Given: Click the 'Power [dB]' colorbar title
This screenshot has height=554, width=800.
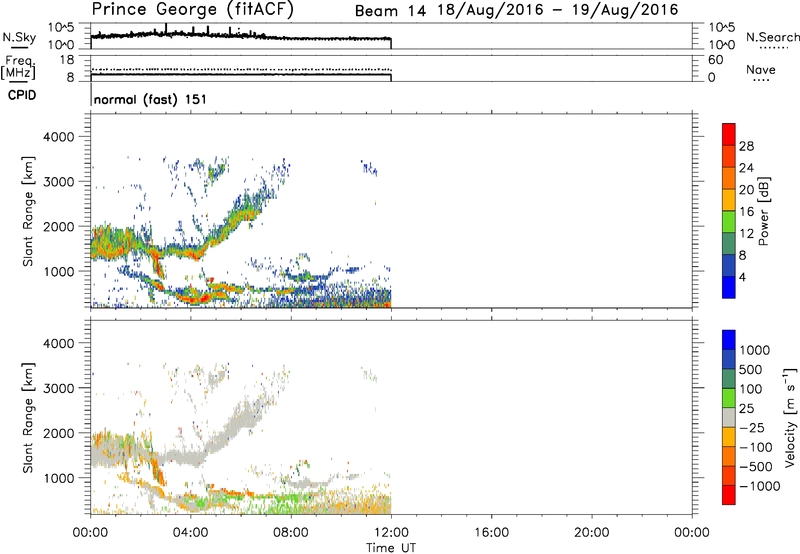Looking at the screenshot, I should pos(763,212).
